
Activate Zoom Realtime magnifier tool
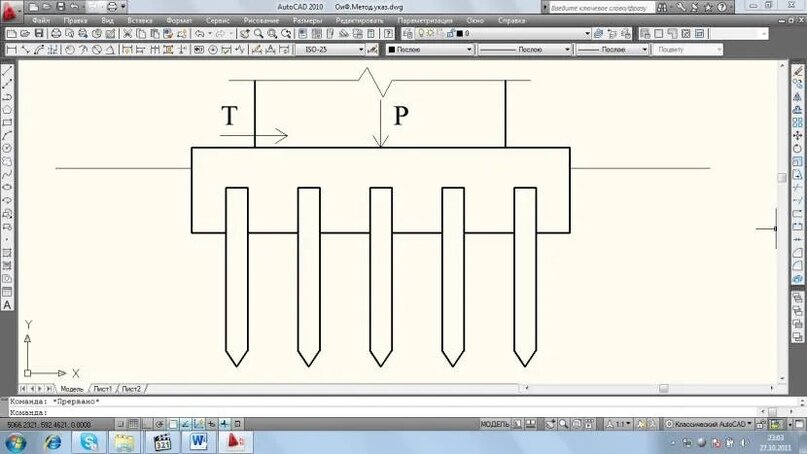[258, 34]
